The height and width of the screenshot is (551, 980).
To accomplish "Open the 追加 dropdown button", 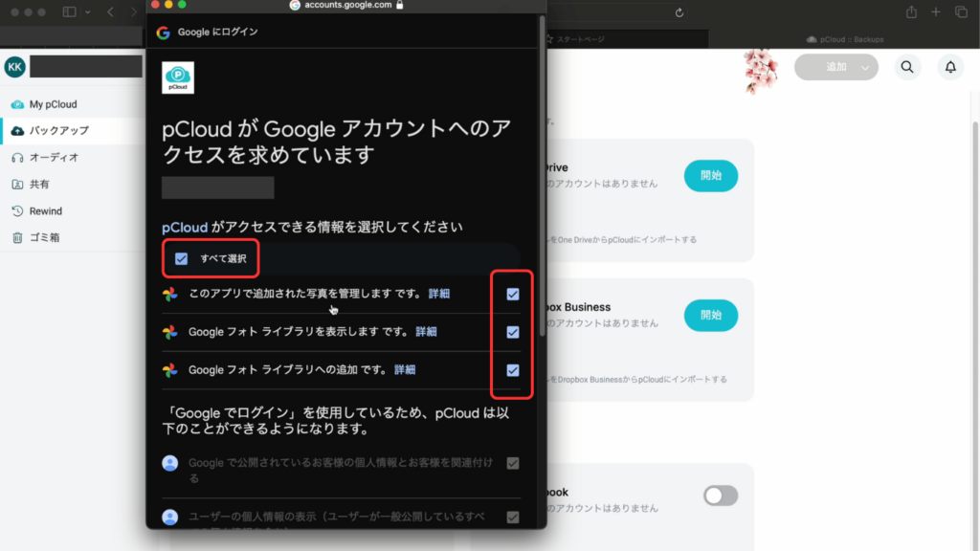I will [836, 67].
